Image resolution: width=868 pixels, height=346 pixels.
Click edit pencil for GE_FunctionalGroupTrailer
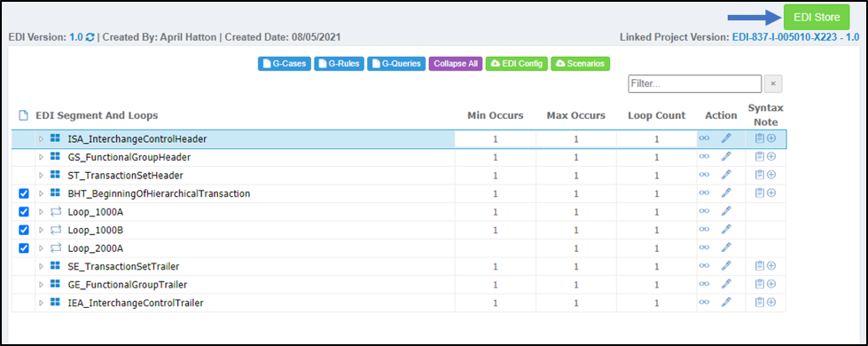click(726, 284)
